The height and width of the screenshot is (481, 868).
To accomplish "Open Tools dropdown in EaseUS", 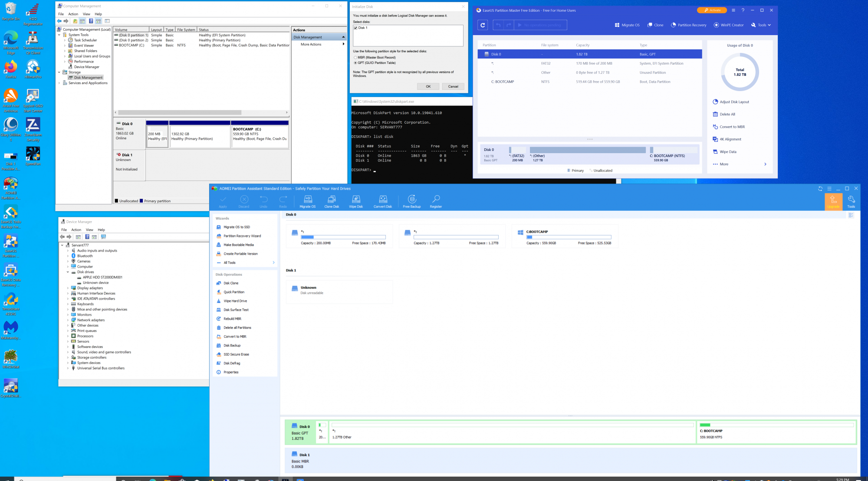I will tap(761, 25).
